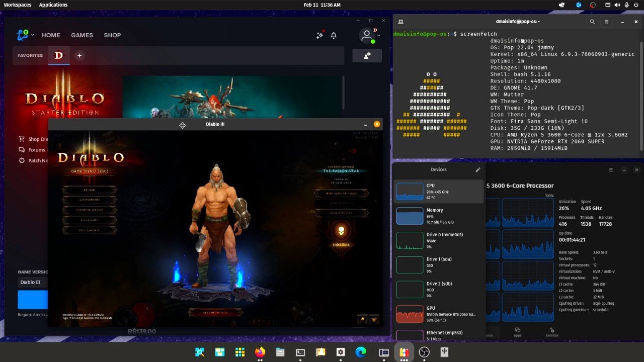Open GAMES tab in Battle.net
This screenshot has height=362, width=644.
[82, 35]
